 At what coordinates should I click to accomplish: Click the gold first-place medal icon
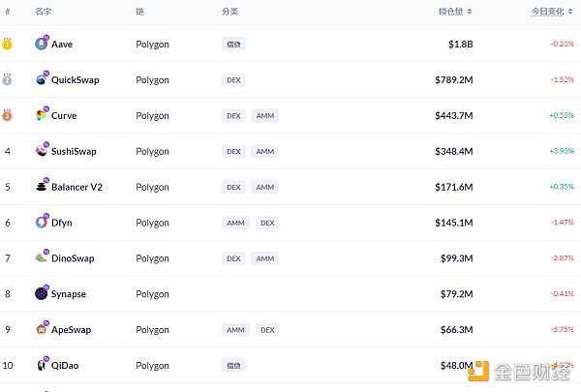click(7, 44)
